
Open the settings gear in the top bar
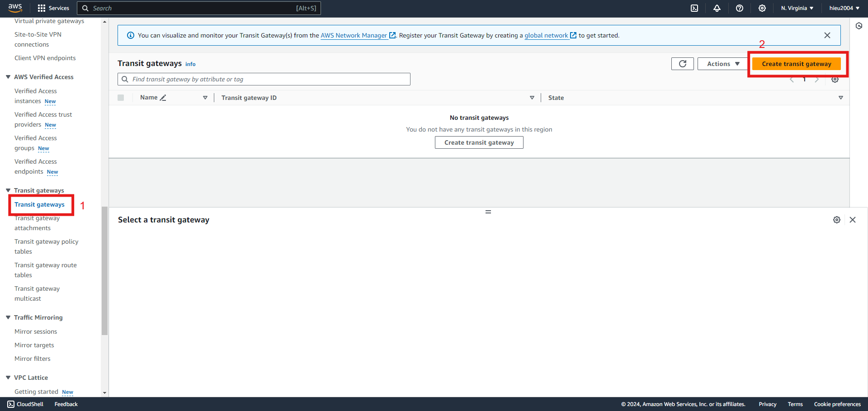(x=762, y=8)
